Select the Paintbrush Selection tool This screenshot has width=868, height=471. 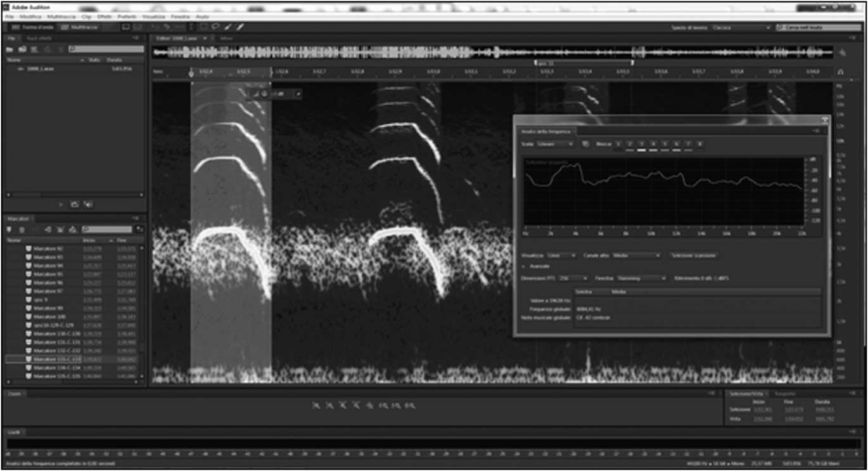(x=227, y=27)
